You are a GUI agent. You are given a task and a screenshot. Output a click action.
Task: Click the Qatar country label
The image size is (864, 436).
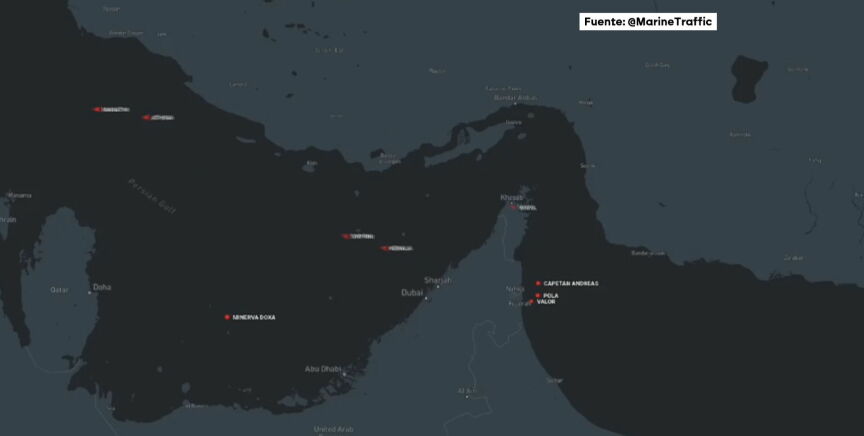(x=59, y=289)
